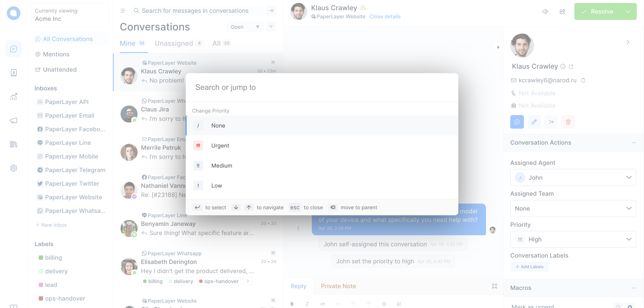Viewport: 644px width, 308px height.
Task: Click the delete contact trash icon
Action: (x=568, y=121)
